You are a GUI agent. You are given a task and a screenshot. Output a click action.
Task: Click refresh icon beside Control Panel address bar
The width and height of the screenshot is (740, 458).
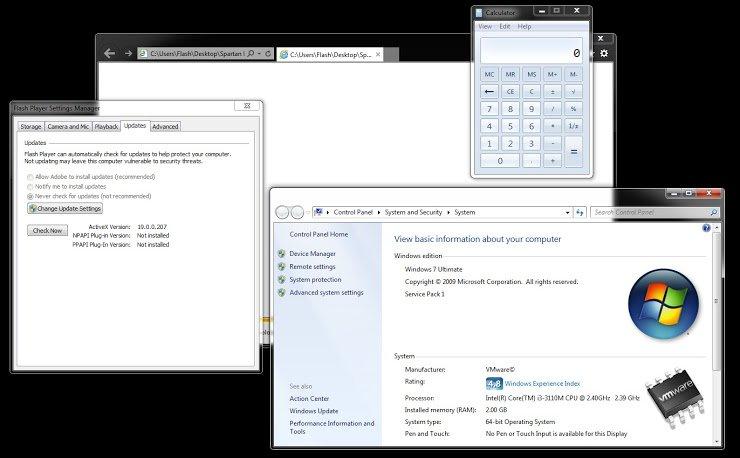(580, 212)
